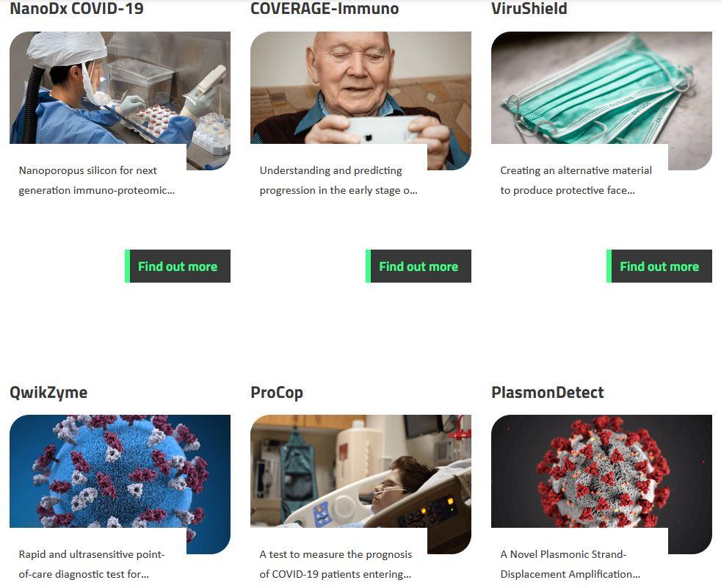Click the Nanoporopus silicon description text
Image resolution: width=721 pixels, height=588 pixels.
pos(97,180)
